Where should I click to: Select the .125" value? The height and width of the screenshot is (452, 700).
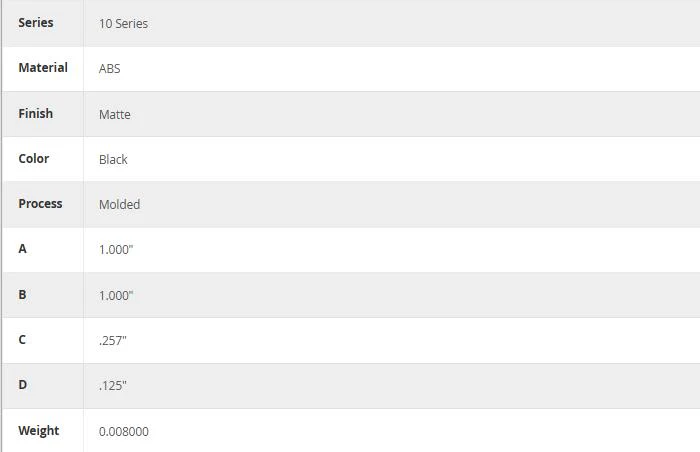point(112,385)
